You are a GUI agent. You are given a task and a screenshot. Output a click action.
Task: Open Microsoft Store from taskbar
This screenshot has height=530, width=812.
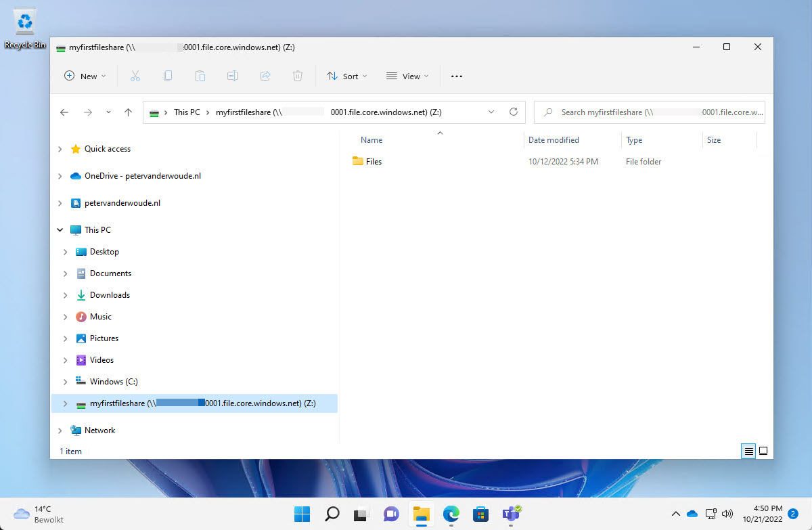coord(480,514)
